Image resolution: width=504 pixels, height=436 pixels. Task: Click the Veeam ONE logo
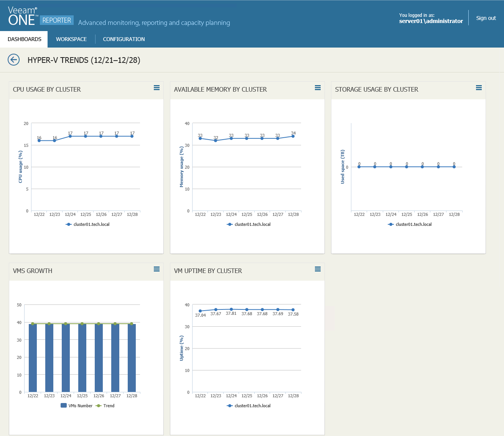(23, 16)
